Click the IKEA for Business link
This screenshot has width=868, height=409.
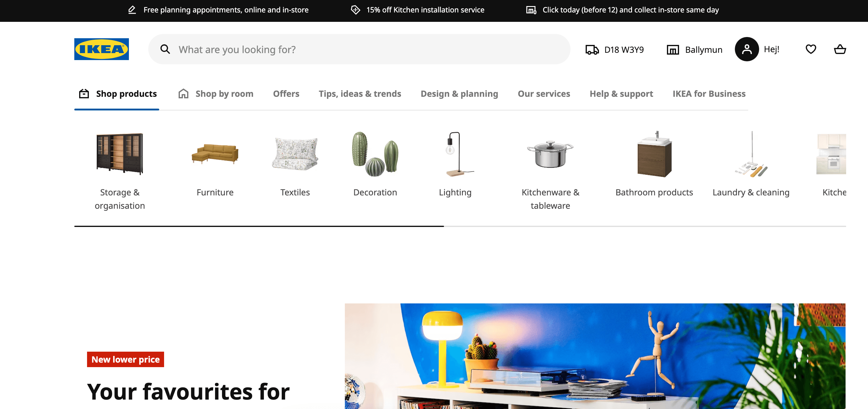(x=709, y=94)
